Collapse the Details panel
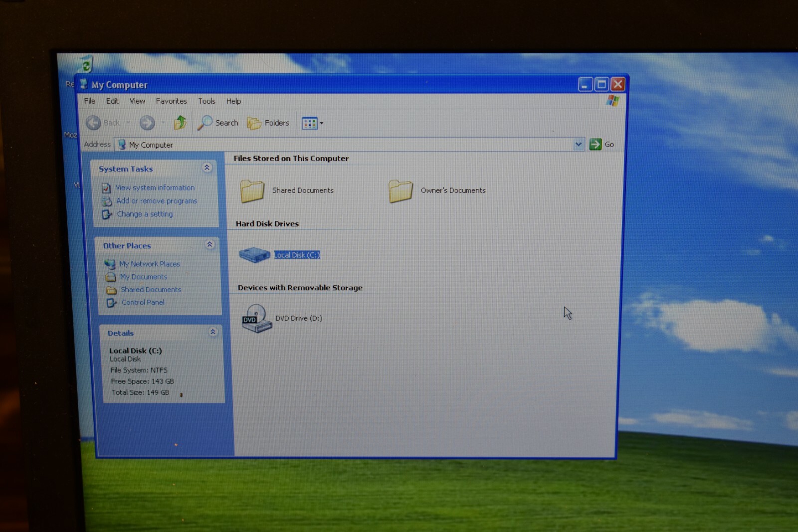Screen dimensions: 798x532 (x=213, y=332)
